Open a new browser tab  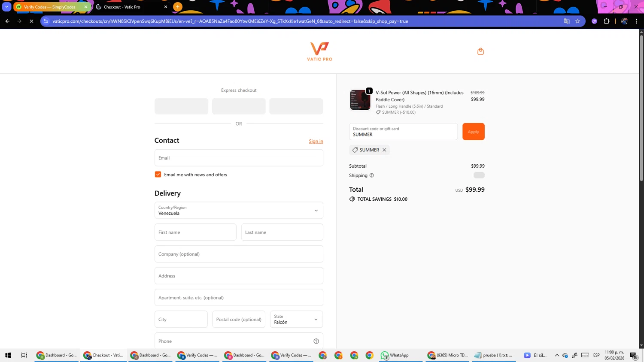tap(178, 7)
